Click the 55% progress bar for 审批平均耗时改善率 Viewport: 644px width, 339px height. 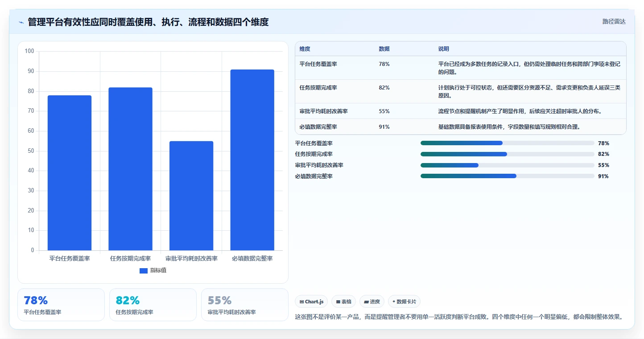pyautogui.click(x=508, y=165)
